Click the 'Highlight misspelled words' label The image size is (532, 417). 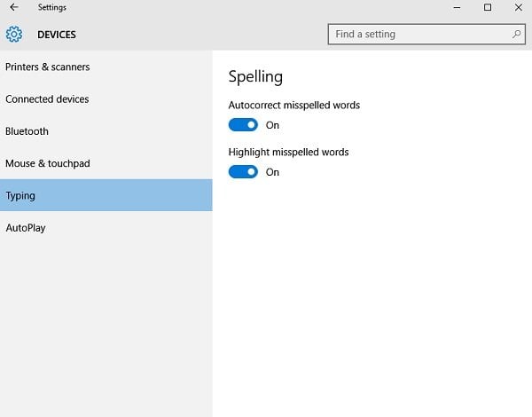click(288, 152)
